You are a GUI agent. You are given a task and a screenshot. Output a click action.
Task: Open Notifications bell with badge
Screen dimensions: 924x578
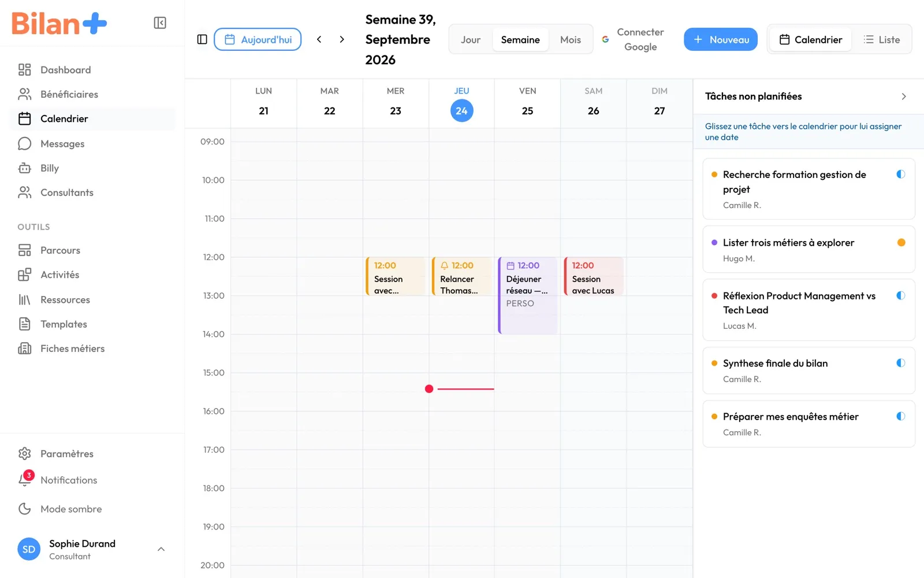click(25, 479)
